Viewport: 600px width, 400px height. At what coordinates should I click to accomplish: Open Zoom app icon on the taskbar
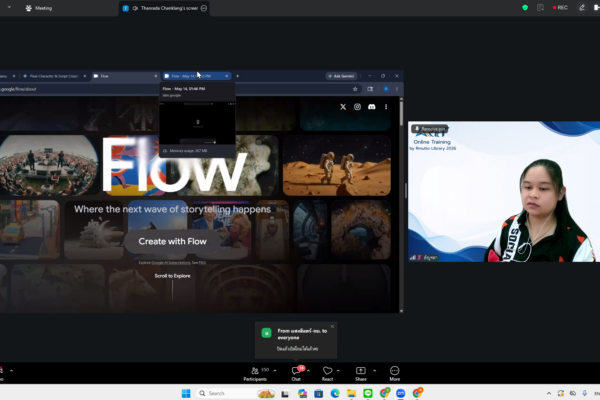401,393
